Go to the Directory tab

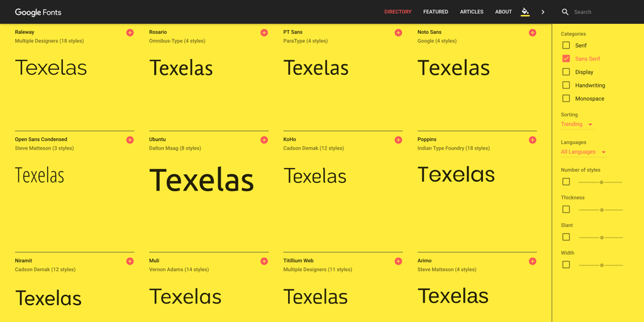[x=397, y=12]
